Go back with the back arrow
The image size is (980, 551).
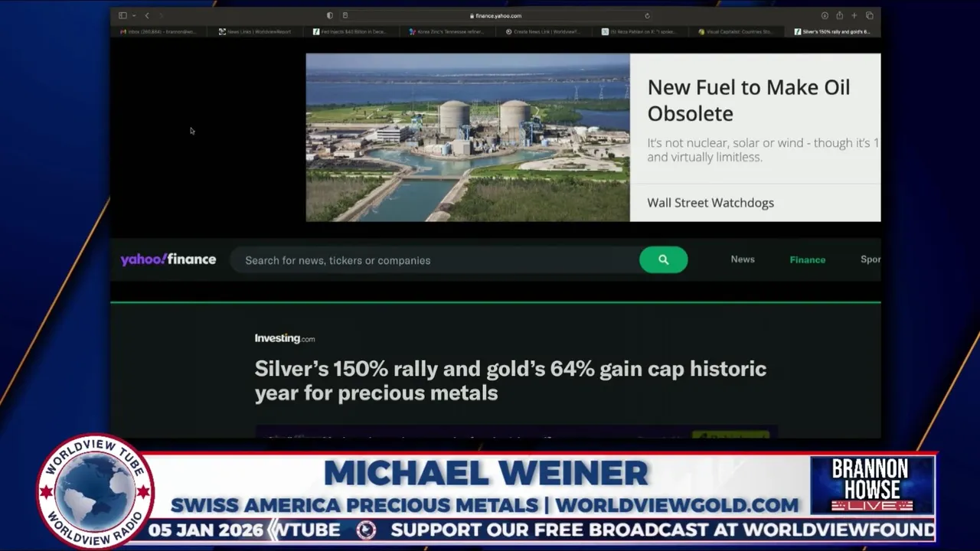147,15
